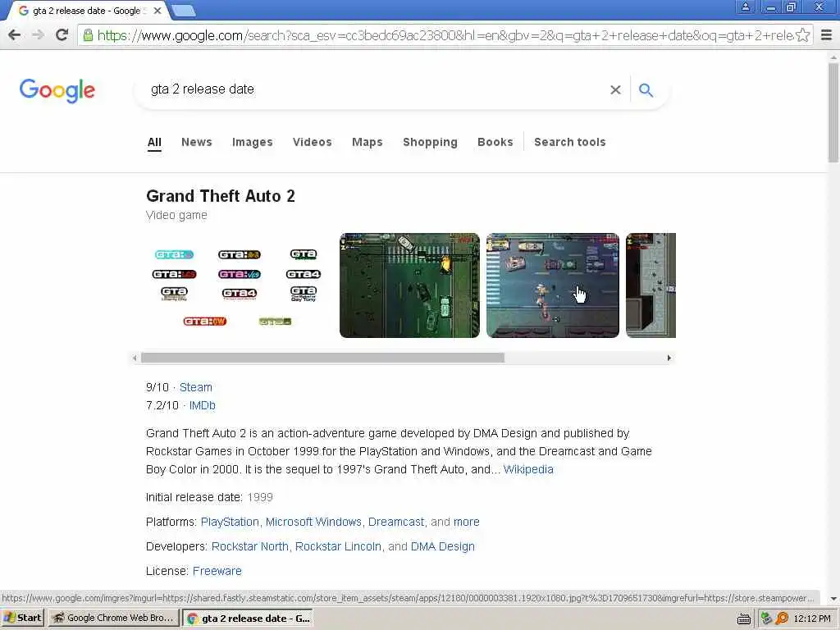The width and height of the screenshot is (840, 630).
Task: Click the 'more' platforms link
Action: click(x=467, y=522)
